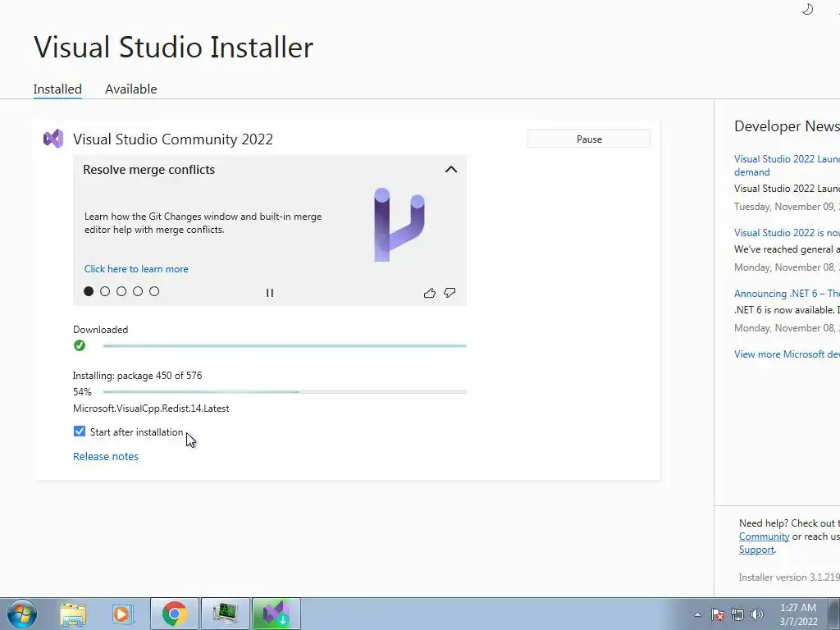
Task: Open the Release notes link
Action: (x=106, y=456)
